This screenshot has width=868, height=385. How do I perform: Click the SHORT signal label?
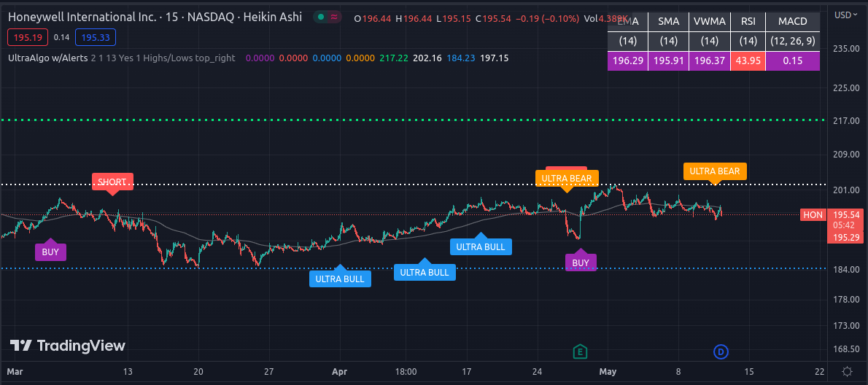click(x=112, y=182)
